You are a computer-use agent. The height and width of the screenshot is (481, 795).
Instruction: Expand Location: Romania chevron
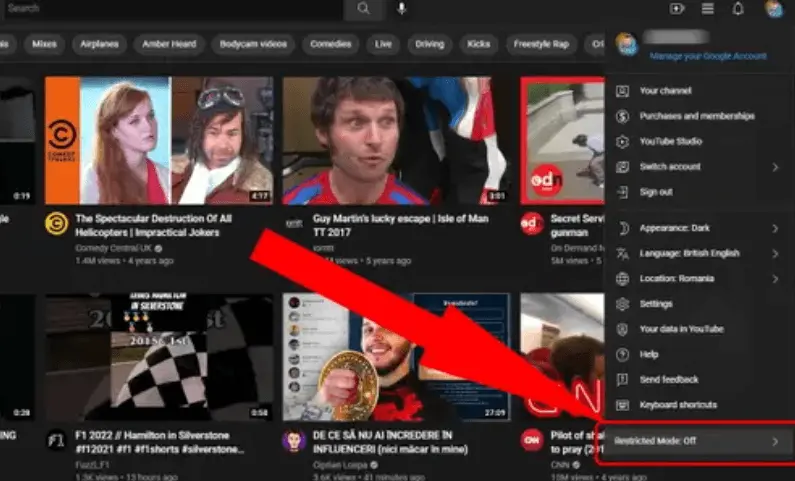tap(775, 279)
